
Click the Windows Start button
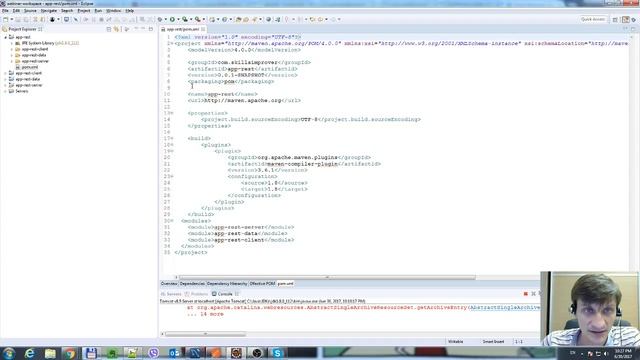9,353
